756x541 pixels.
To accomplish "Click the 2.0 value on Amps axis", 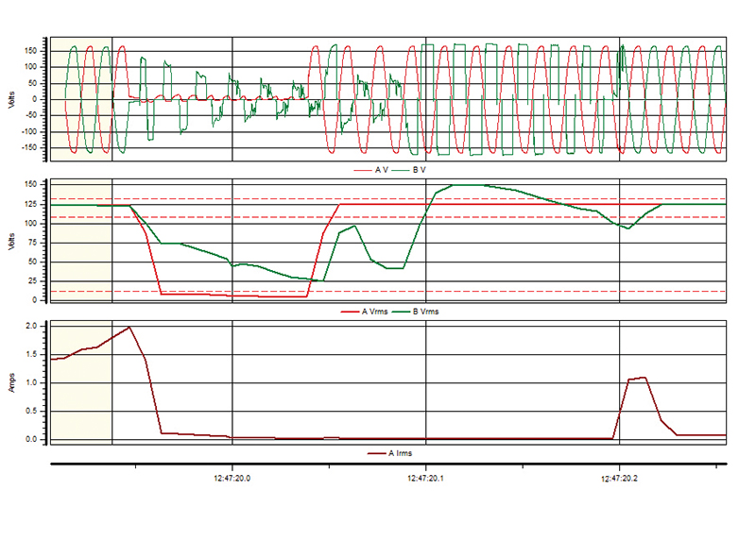I will pos(31,326).
